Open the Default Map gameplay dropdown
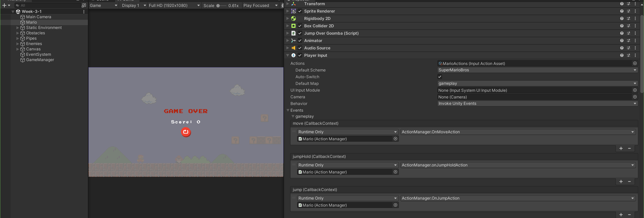 point(537,83)
